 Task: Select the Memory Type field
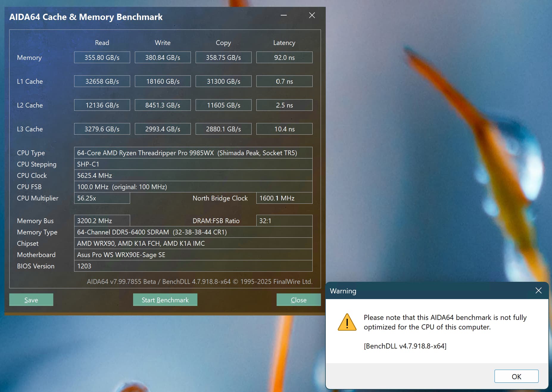coord(193,232)
